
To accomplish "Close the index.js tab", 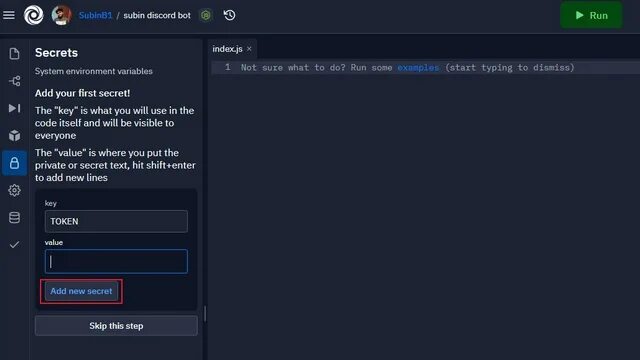I will point(249,49).
